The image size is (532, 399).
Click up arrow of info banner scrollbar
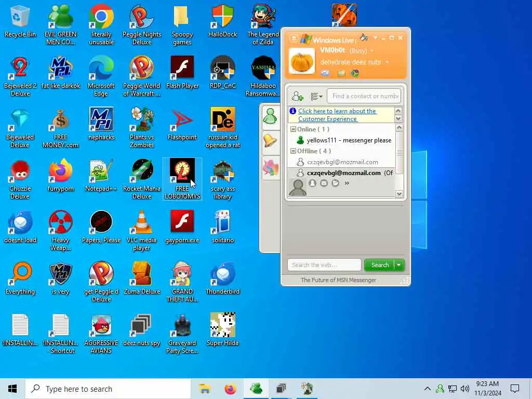(398, 111)
